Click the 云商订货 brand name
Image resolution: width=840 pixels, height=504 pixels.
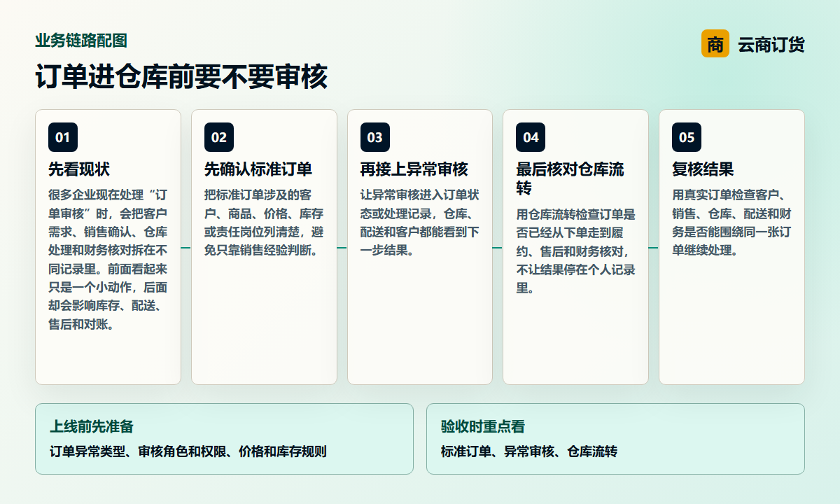pyautogui.click(x=771, y=45)
